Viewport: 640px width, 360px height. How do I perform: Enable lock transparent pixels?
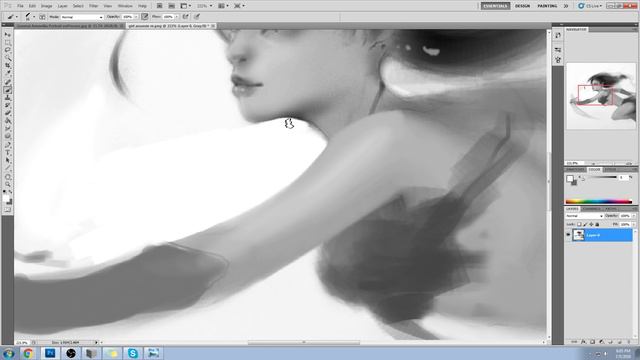(579, 224)
